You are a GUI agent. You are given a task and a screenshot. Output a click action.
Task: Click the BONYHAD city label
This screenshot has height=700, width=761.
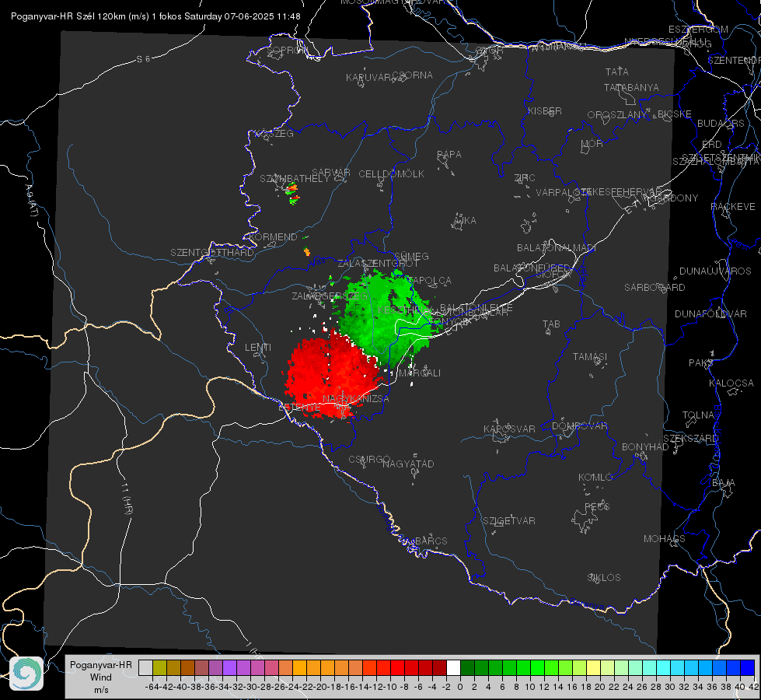645,447
